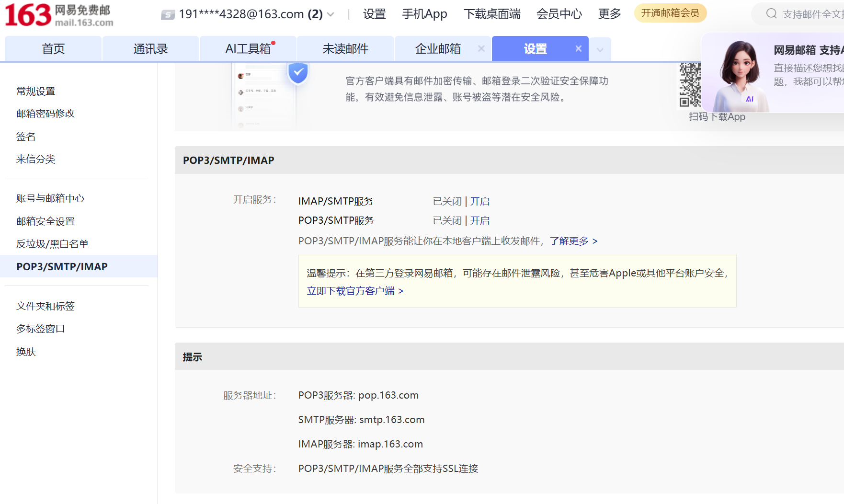Click the 163 mail logo
Viewport: 844px width, 504px height.
(59, 15)
